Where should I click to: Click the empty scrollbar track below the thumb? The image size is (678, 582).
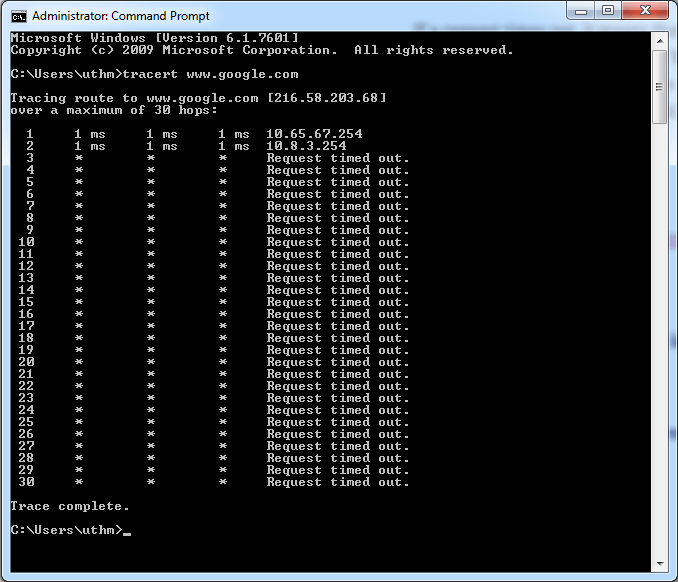click(659, 350)
